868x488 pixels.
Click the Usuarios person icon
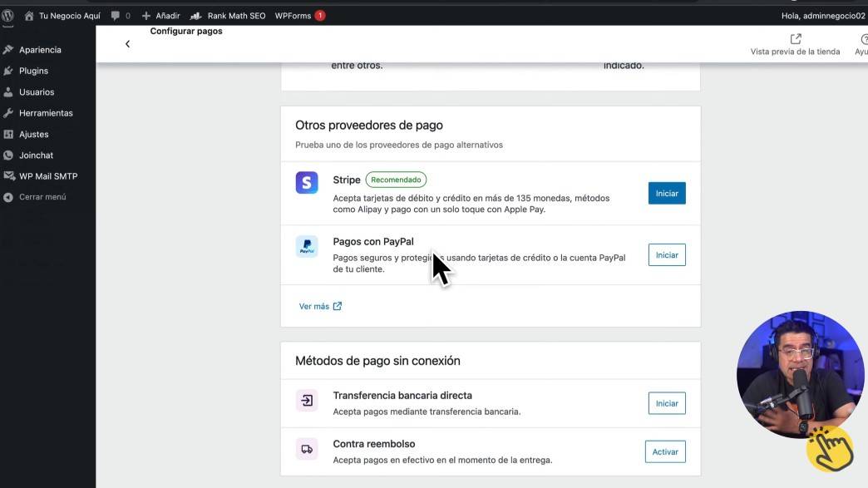[8, 91]
